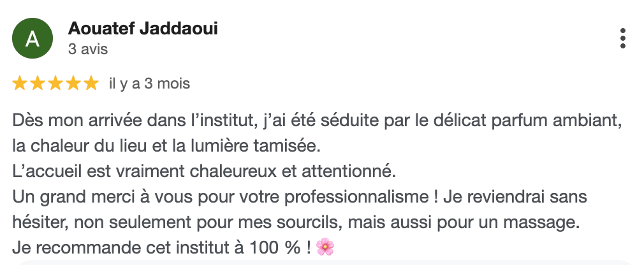Click the fifth rating star
Image resolution: width=644 pixels, height=265 pixels.
(x=91, y=83)
